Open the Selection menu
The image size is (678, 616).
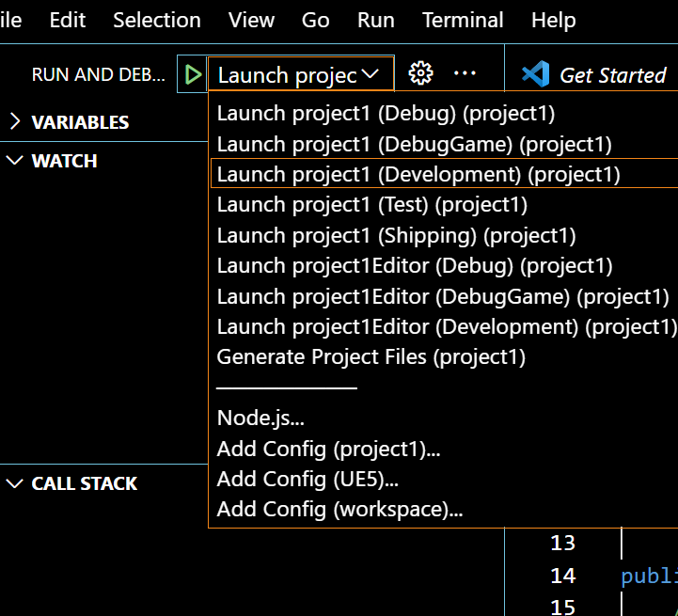click(157, 20)
